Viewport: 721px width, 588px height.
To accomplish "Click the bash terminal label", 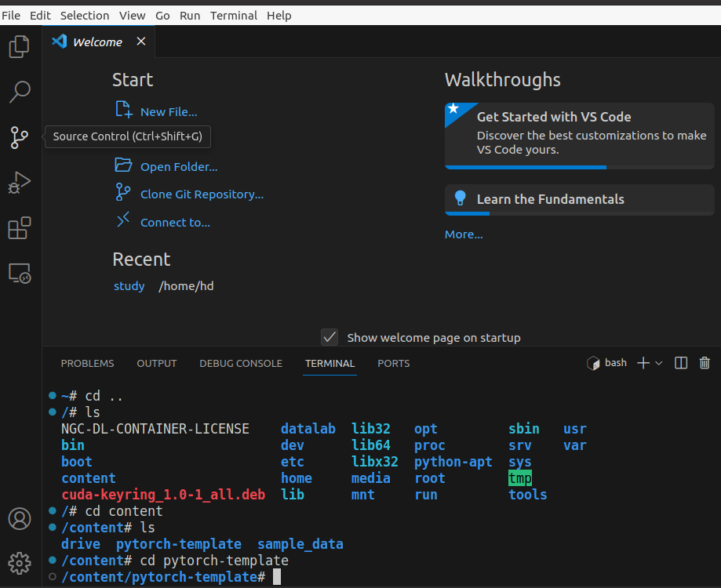I will [616, 363].
